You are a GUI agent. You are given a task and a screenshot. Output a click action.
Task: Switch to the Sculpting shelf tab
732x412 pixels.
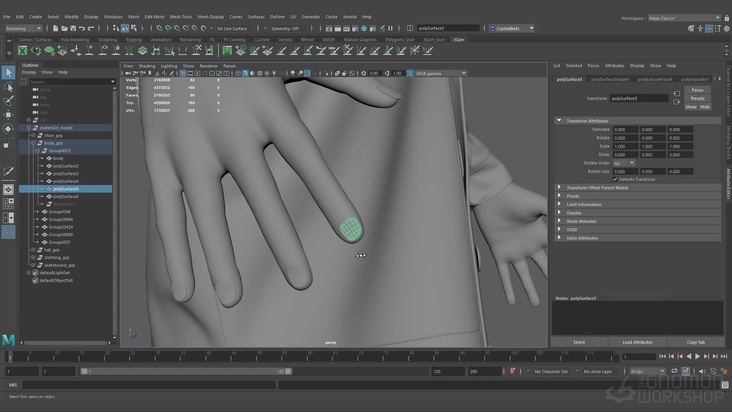click(107, 40)
